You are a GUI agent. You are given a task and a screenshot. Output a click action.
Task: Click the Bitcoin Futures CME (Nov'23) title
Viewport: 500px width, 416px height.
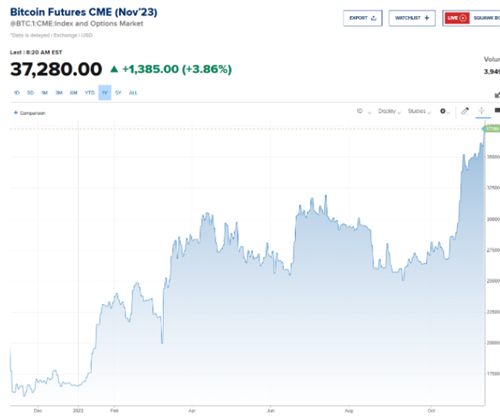tap(84, 12)
